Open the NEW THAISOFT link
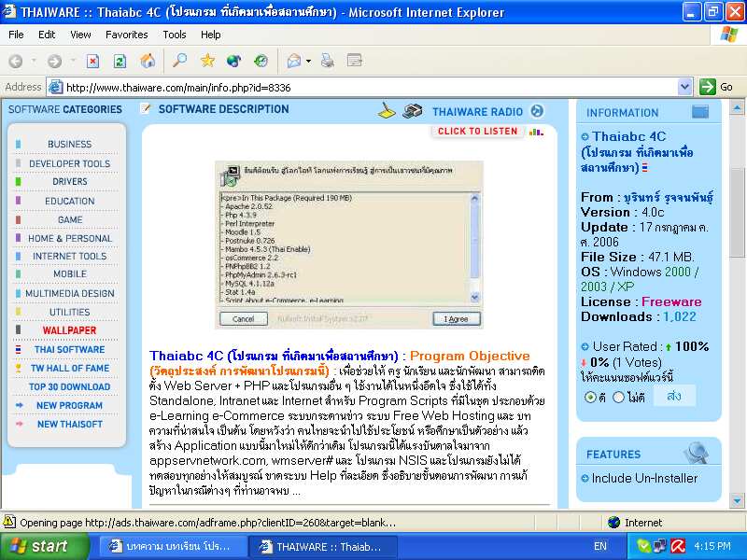This screenshot has height=560, width=747. [69, 425]
